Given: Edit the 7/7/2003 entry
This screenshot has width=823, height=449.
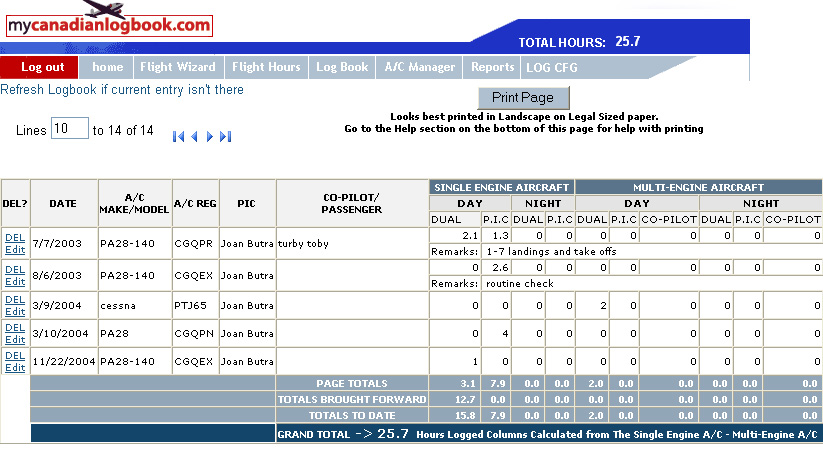Looking at the screenshot, I should 15,250.
